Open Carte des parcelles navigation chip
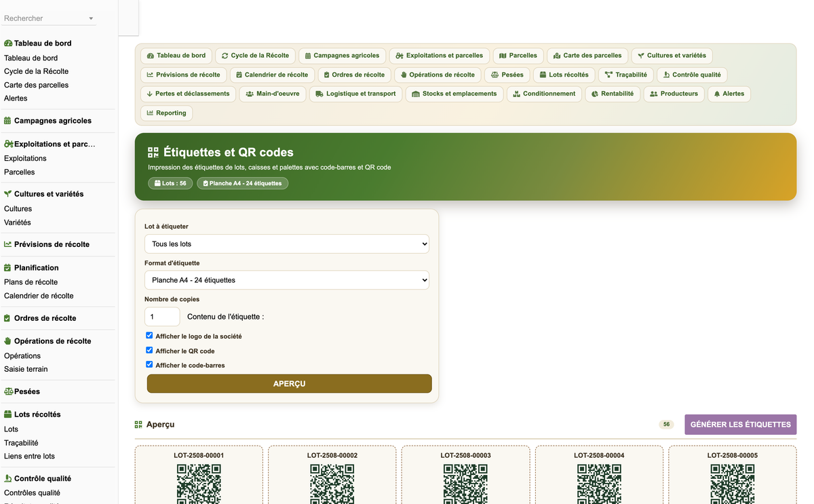The height and width of the screenshot is (504, 814). 587,56
